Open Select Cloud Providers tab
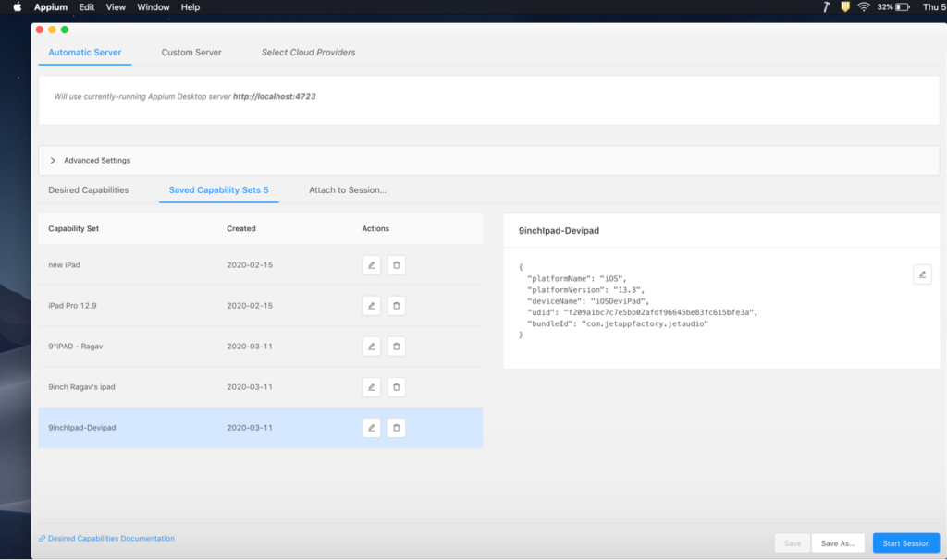Viewport: 947px width, 560px height. [x=308, y=53]
